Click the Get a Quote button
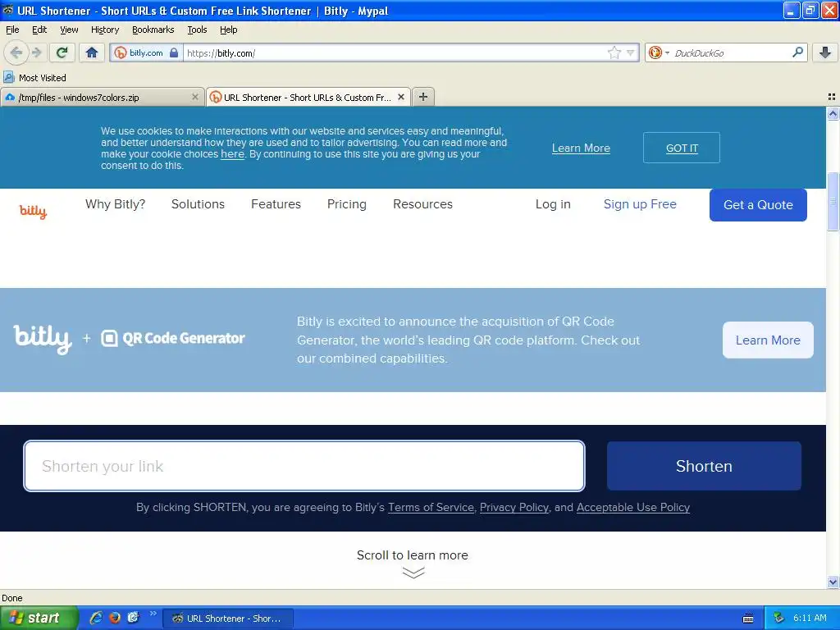The image size is (840, 630). pos(758,204)
